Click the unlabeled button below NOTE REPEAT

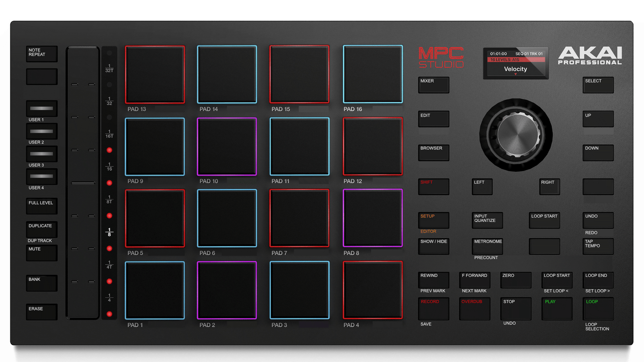tap(42, 77)
